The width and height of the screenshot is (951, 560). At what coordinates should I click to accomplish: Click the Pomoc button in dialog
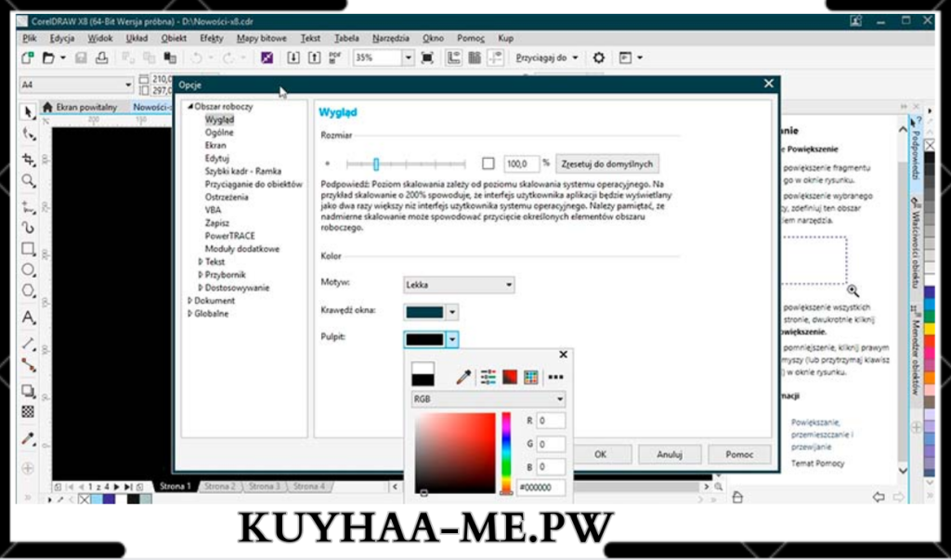click(739, 454)
